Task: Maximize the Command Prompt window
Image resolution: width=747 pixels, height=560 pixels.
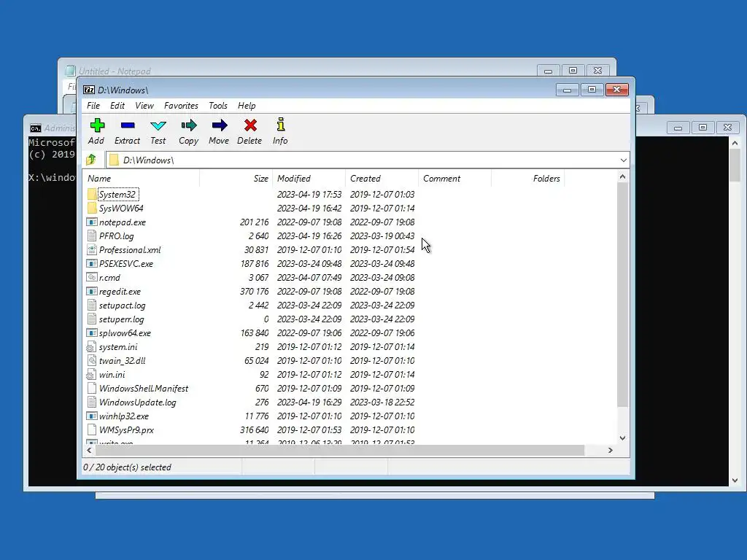Action: pos(703,127)
